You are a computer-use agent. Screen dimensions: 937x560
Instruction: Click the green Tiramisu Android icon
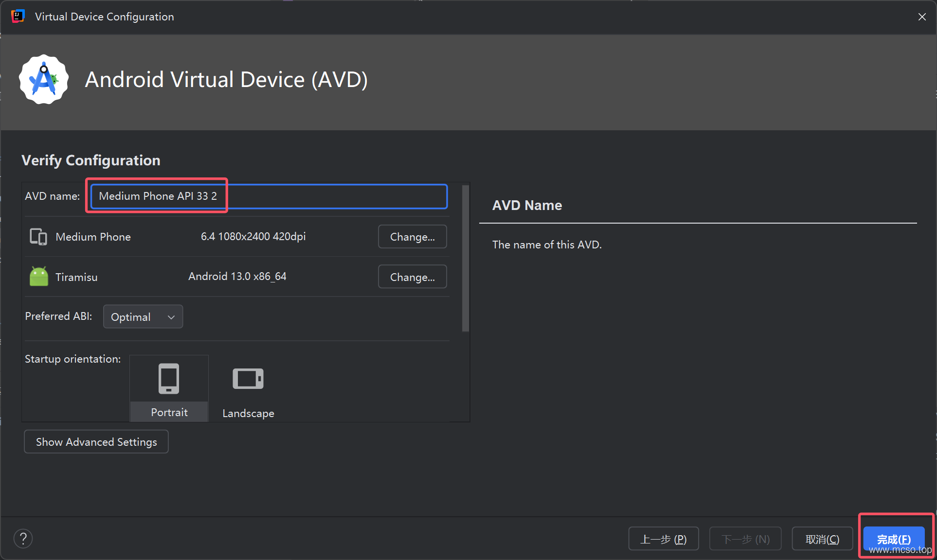[x=39, y=277]
